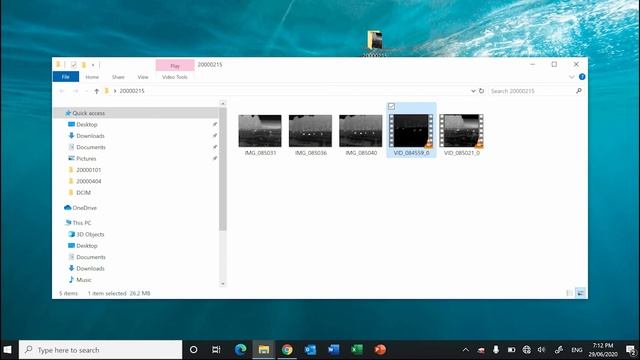The height and width of the screenshot is (360, 640).
Task: Uncheck the VID_084559_0 item checkbox
Action: [391, 107]
